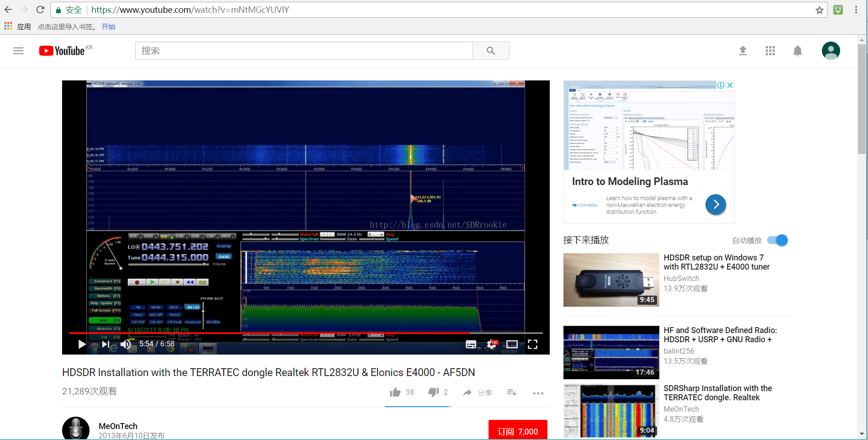Open the Intro to Modeling Plasma ad title
The width and height of the screenshot is (868, 440).
coord(630,181)
